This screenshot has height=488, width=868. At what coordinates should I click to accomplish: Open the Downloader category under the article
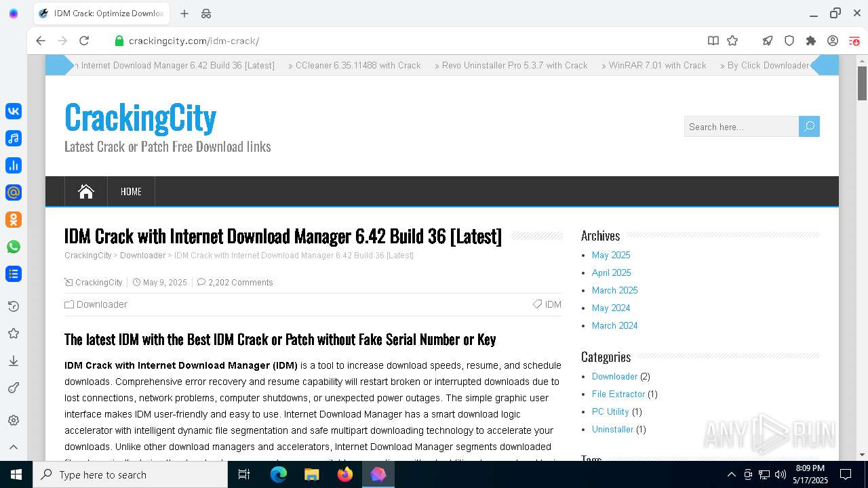point(102,304)
